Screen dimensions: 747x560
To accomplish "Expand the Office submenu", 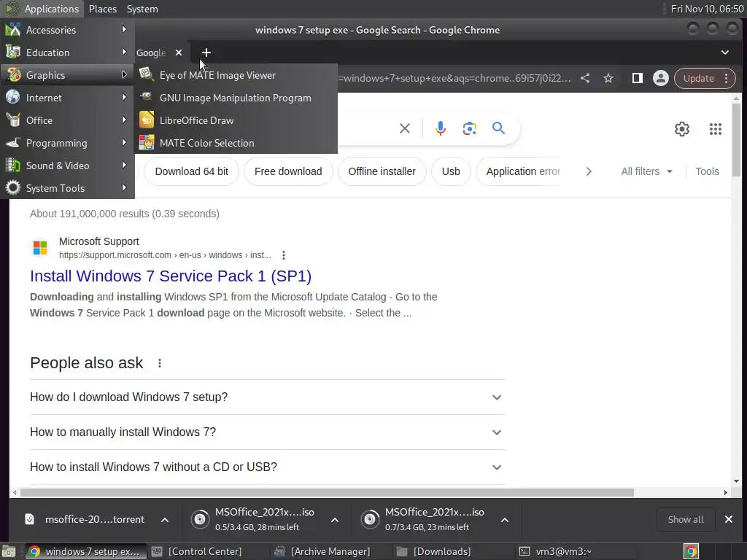I will click(67, 120).
